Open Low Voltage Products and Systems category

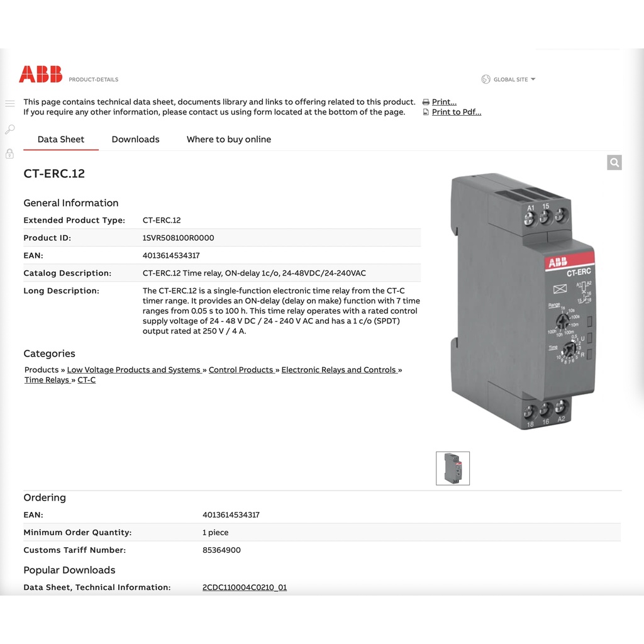(134, 370)
